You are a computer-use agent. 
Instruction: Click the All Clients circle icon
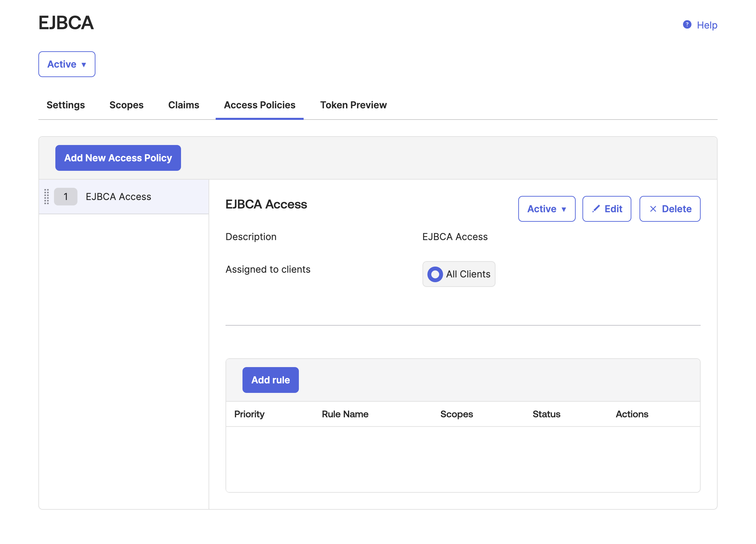pyautogui.click(x=435, y=274)
